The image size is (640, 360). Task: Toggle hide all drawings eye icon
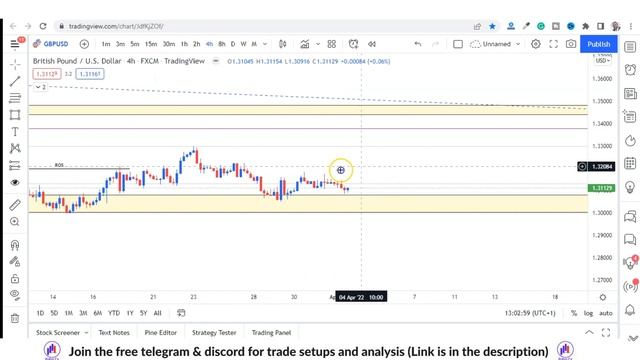tap(15, 295)
